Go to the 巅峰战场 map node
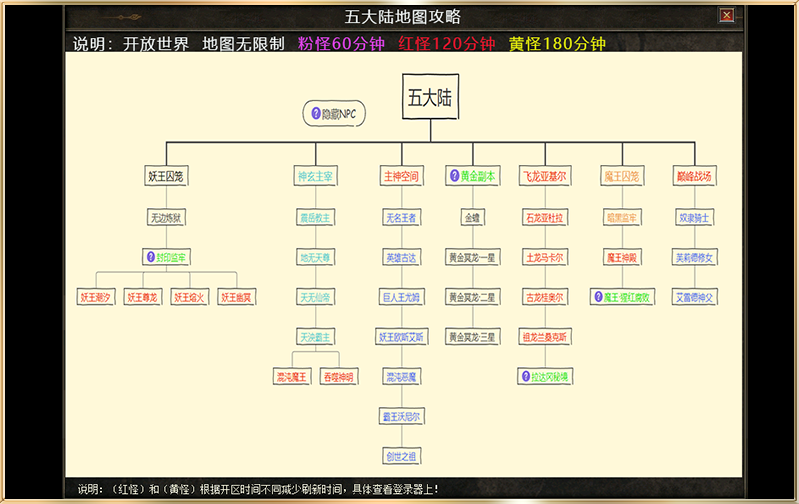The height and width of the screenshot is (504, 799). pyautogui.click(x=694, y=176)
